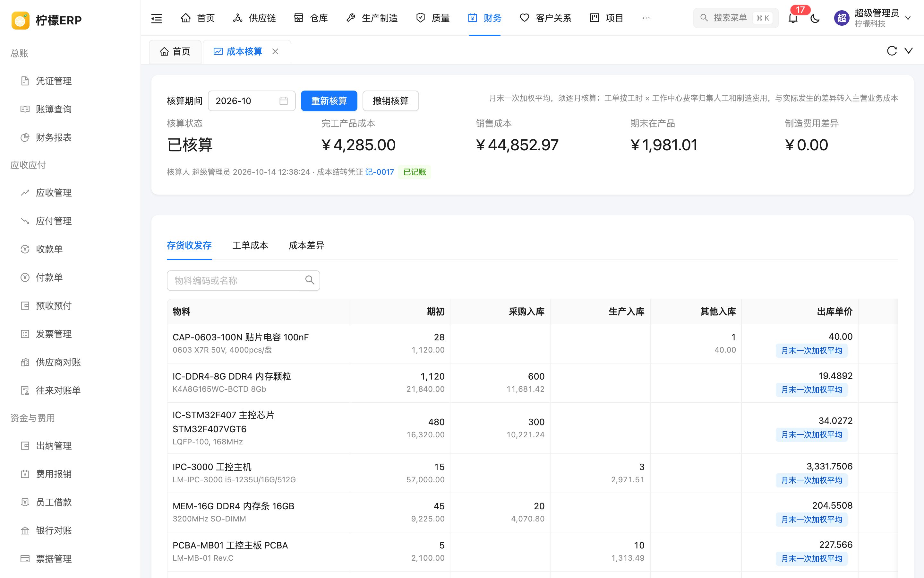Open the 超级管理员 user dropdown arrow

point(908,18)
